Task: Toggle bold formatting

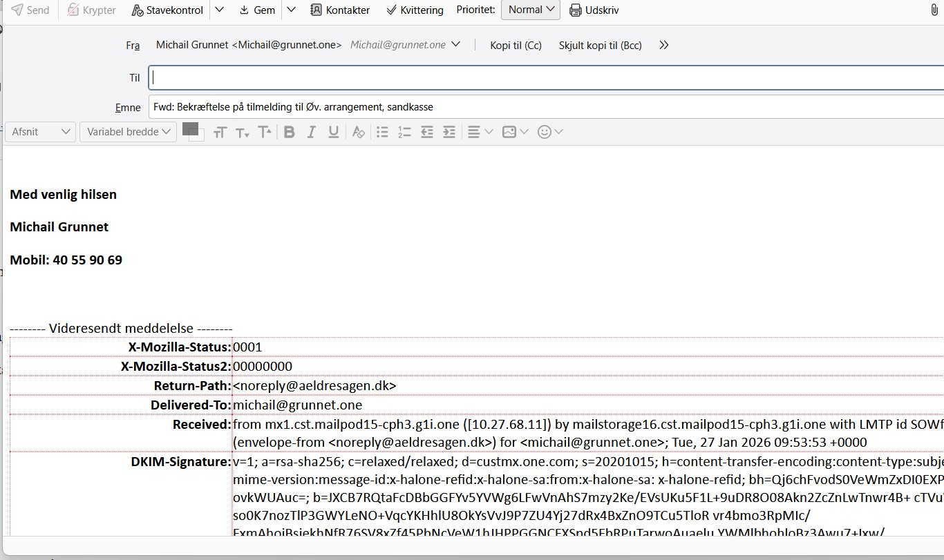Action: [290, 132]
